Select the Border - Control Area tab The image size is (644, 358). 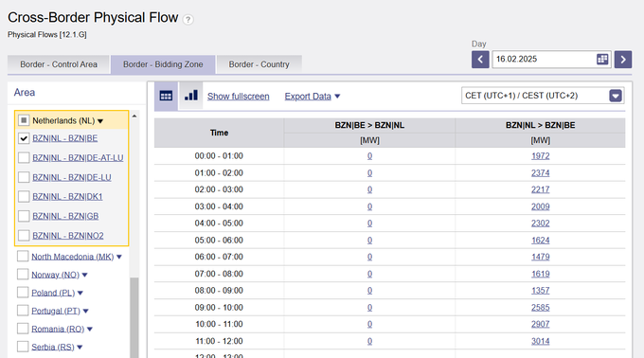click(x=59, y=64)
